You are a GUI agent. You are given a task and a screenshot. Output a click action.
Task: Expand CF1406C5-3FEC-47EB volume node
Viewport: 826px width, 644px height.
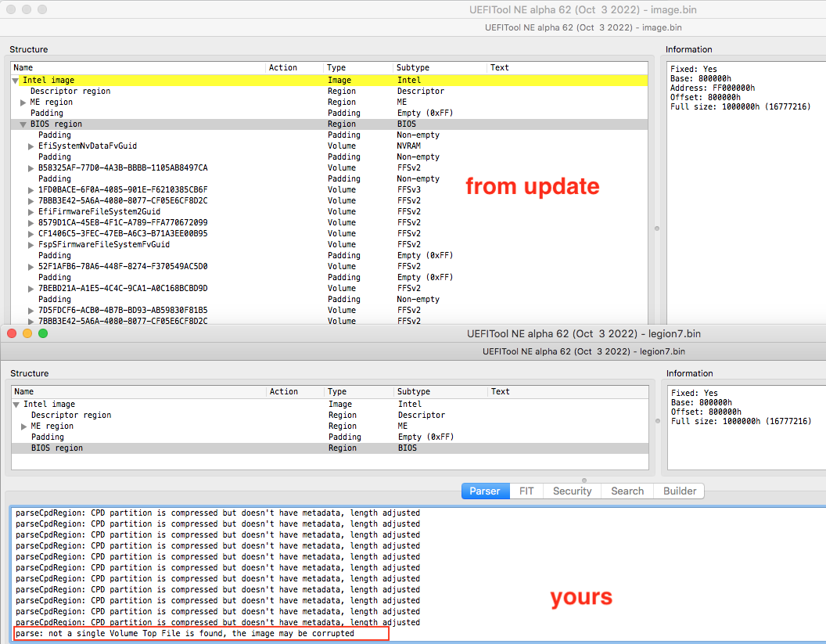[x=31, y=233]
